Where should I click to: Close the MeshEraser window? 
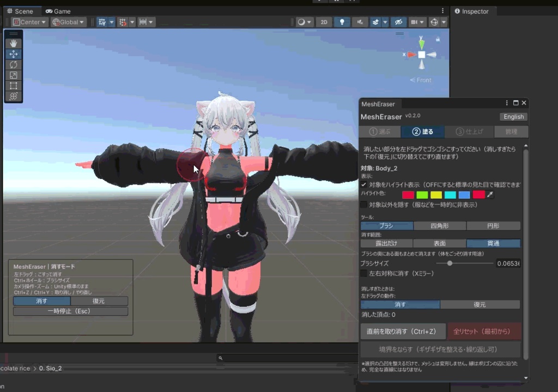pyautogui.click(x=524, y=103)
